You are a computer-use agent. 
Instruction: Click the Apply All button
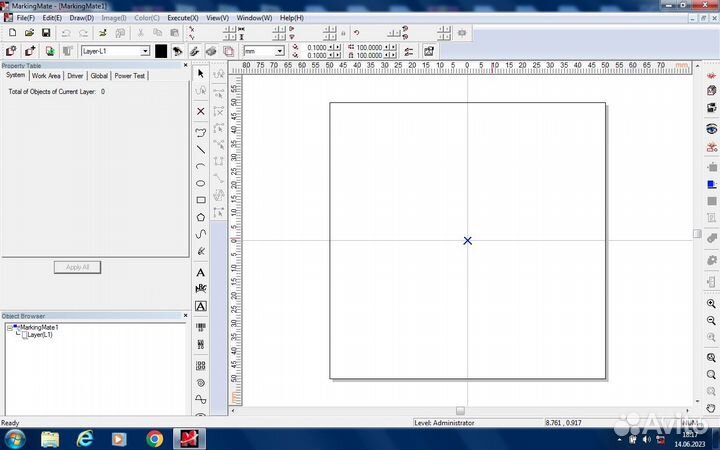pos(78,267)
